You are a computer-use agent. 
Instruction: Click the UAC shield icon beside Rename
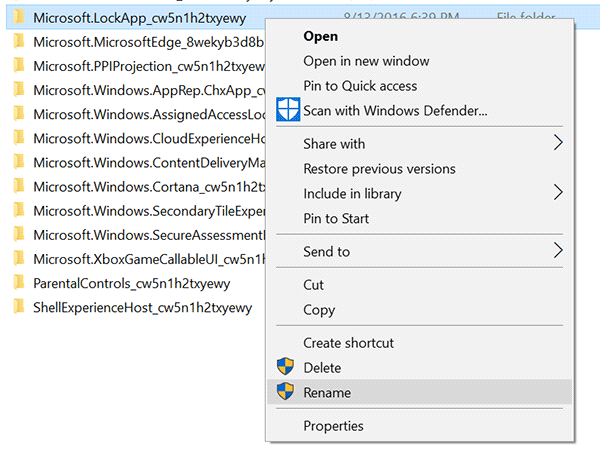click(x=287, y=393)
